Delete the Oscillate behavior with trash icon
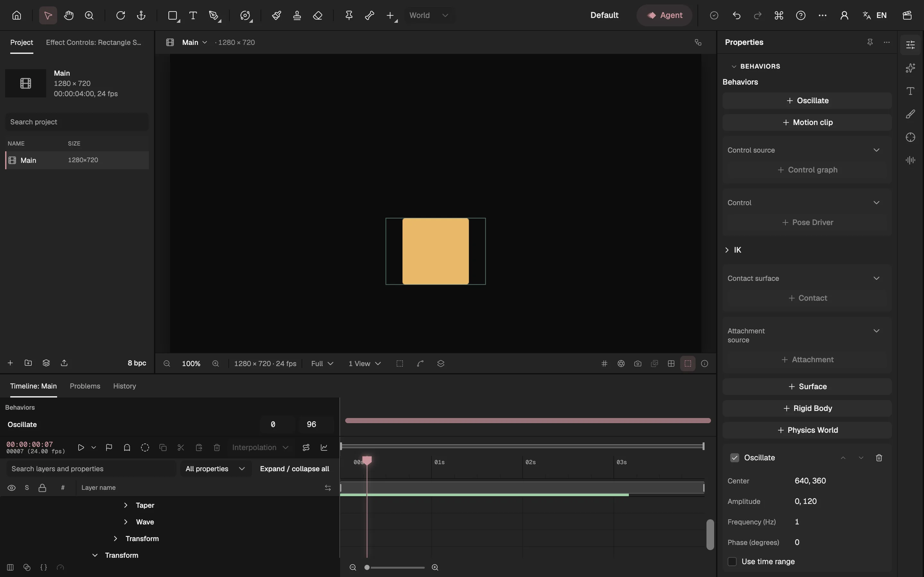The image size is (924, 577). click(879, 457)
